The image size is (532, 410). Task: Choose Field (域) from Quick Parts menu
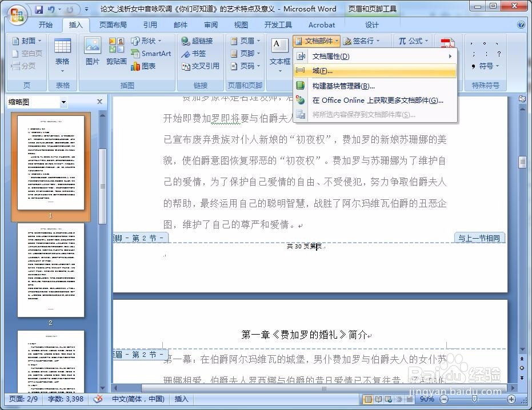click(375, 71)
